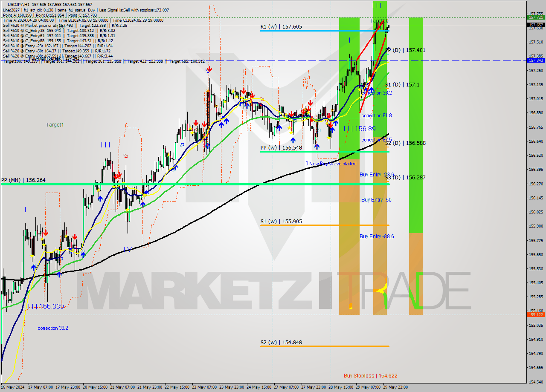Image resolution: width=546 pixels, height=392 pixels.
Task: Click the PP (MN) | 156.264 monthly pivot label
Action: (24, 180)
